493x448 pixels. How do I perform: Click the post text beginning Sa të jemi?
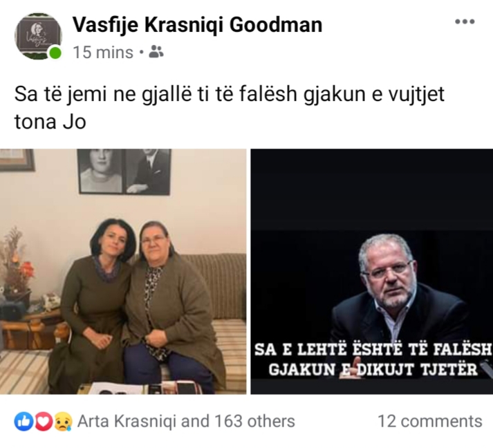click(x=229, y=108)
